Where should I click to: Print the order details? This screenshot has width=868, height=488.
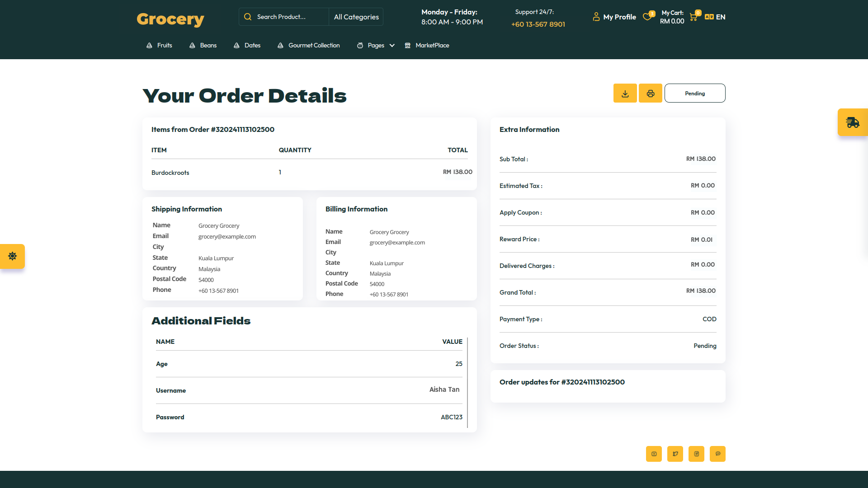[650, 94]
